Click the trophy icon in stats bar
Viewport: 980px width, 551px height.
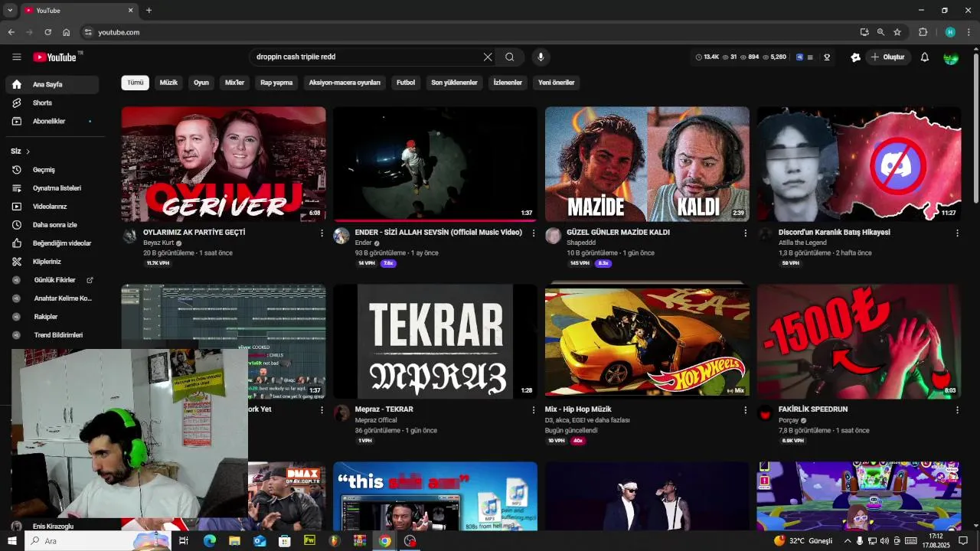pyautogui.click(x=827, y=57)
